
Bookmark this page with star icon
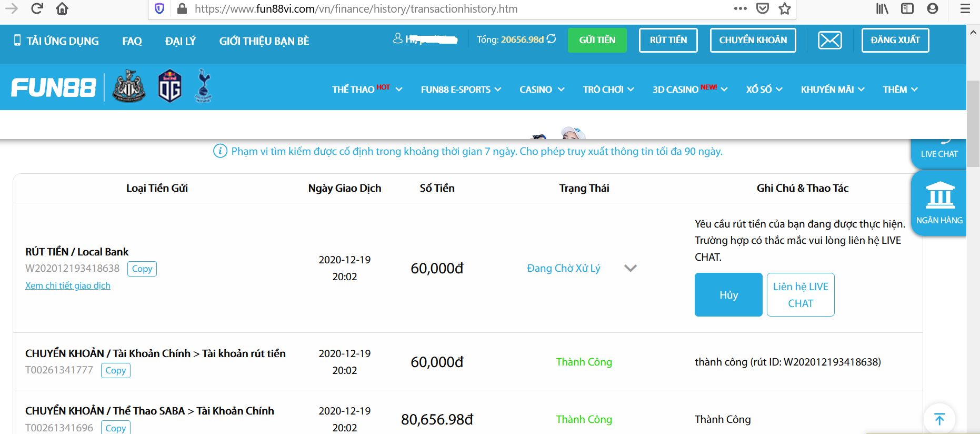tap(784, 8)
